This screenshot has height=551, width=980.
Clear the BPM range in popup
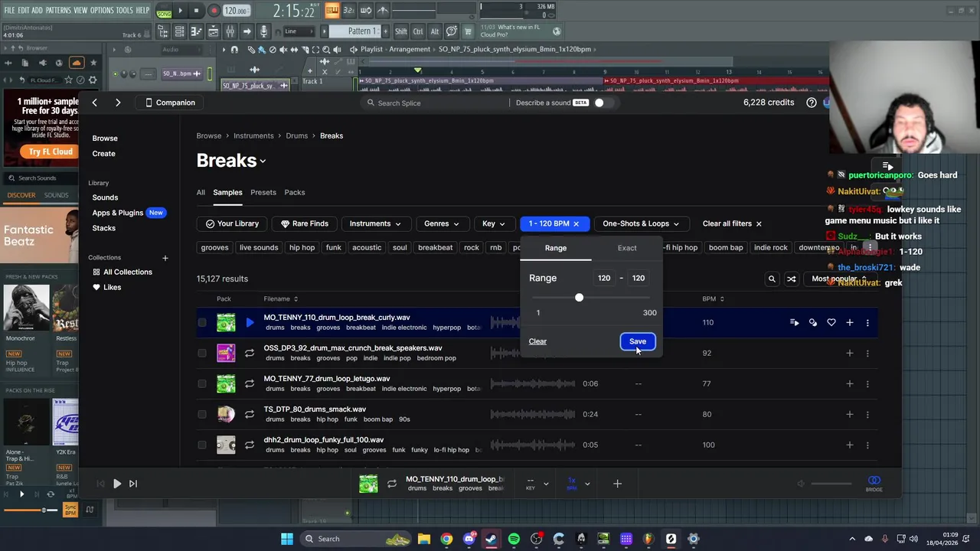pyautogui.click(x=537, y=341)
